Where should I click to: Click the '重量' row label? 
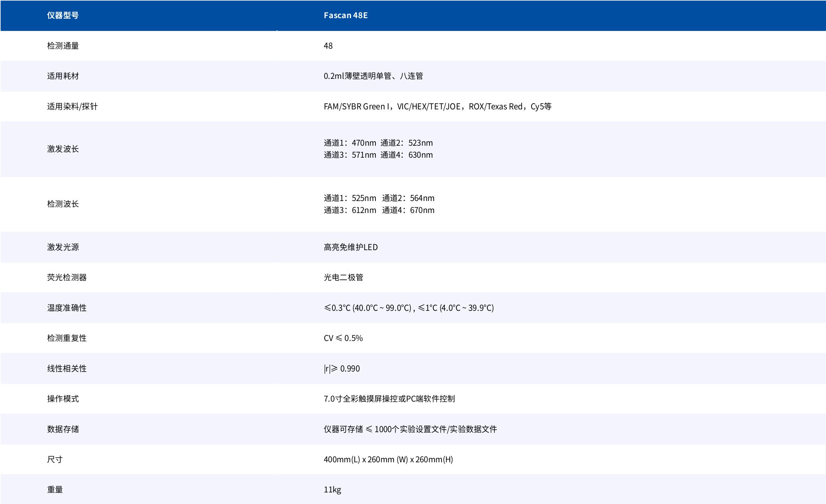pos(55,490)
